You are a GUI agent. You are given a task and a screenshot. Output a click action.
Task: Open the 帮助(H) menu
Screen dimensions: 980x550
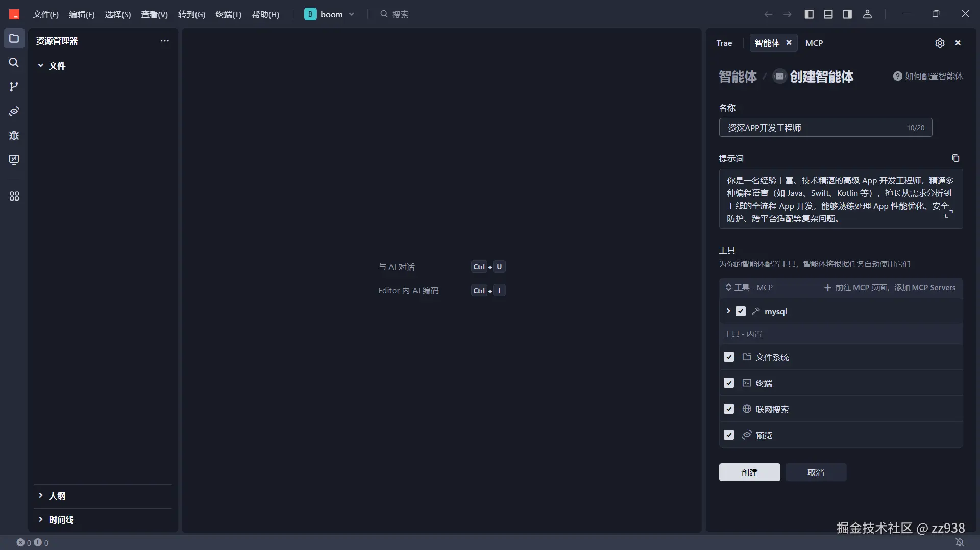[x=265, y=14]
